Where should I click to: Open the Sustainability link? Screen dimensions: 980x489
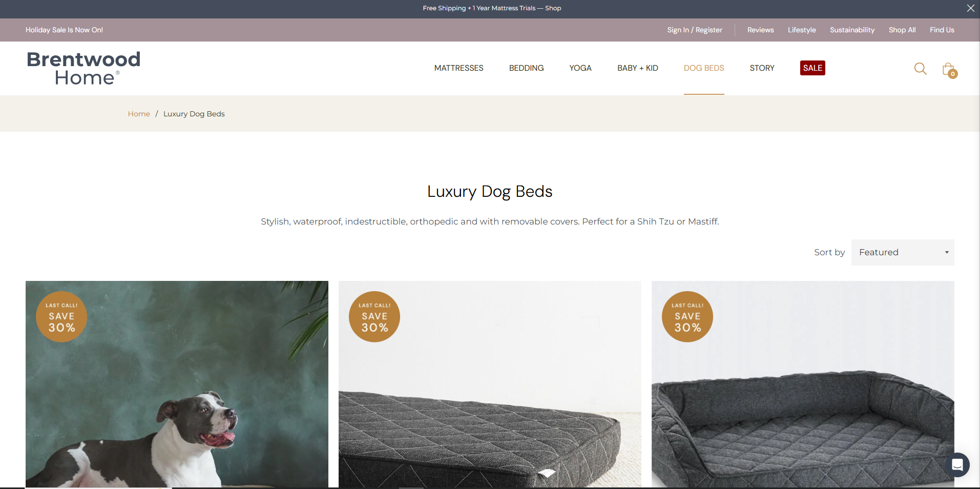(x=852, y=30)
